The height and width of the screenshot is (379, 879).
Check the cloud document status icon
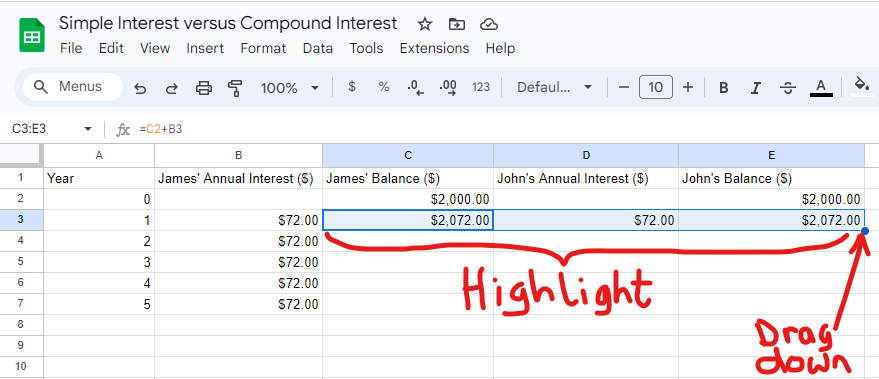489,24
